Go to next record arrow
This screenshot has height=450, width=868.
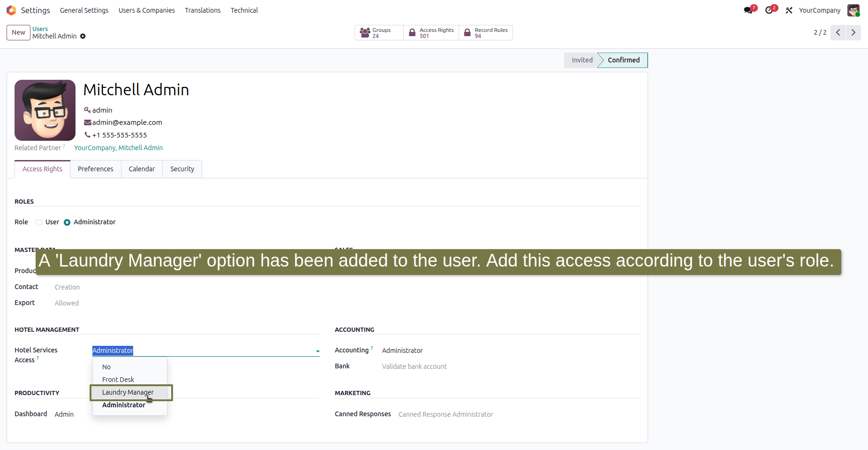point(853,32)
